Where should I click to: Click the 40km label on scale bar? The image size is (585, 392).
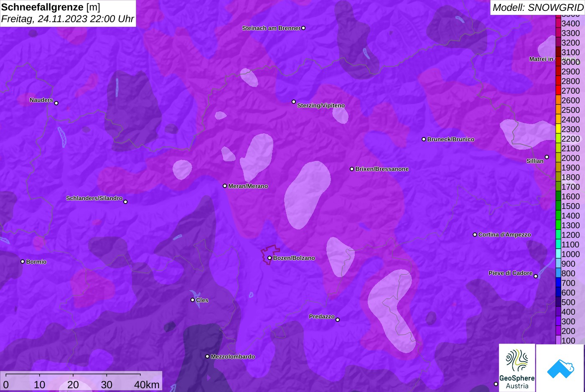coord(147,384)
